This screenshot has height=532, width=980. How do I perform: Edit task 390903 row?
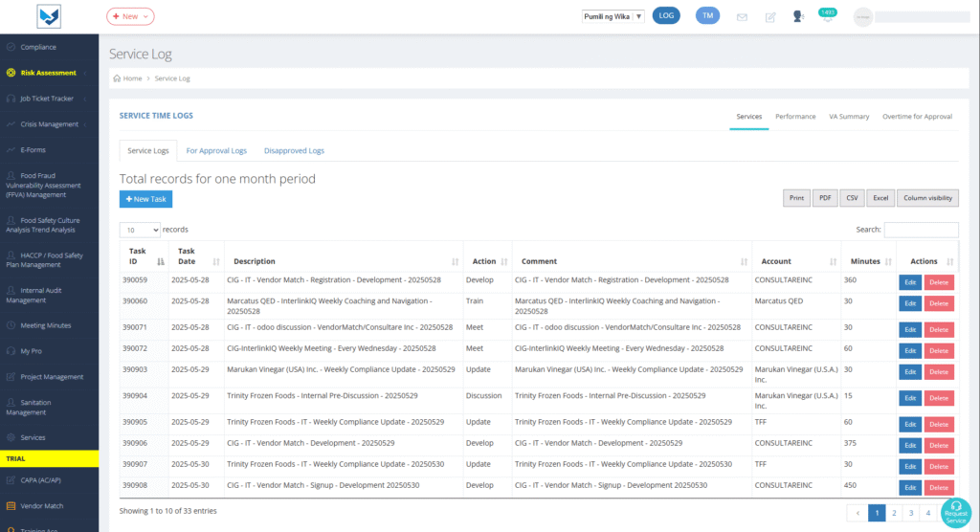910,372
